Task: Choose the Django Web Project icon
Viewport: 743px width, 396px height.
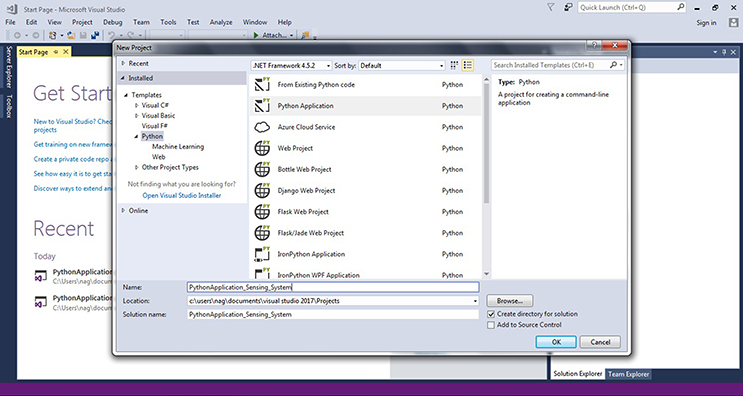Action: click(x=262, y=190)
